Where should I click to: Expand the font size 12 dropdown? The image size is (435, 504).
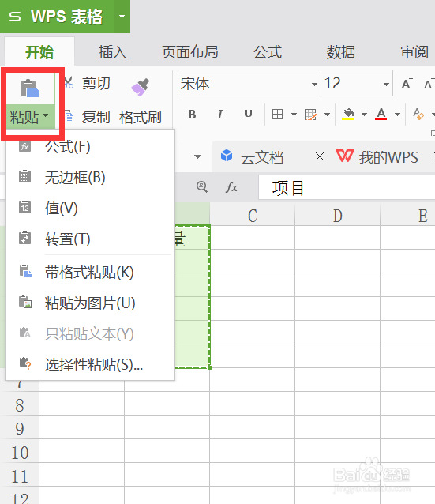pos(386,85)
